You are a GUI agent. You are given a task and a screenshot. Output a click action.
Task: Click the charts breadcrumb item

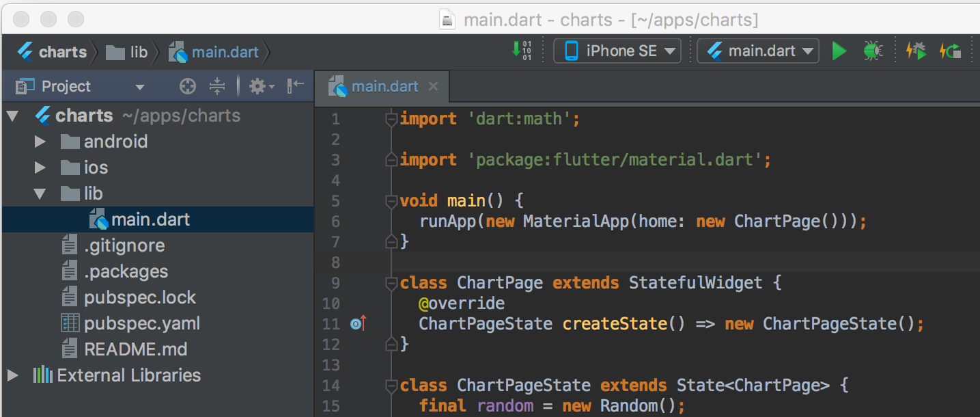53,52
